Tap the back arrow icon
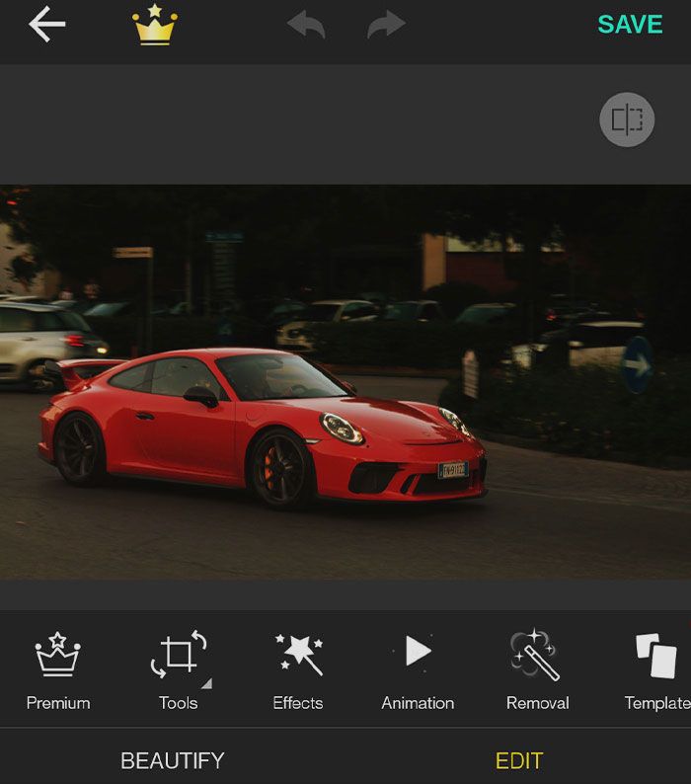691x784 pixels. click(x=46, y=25)
